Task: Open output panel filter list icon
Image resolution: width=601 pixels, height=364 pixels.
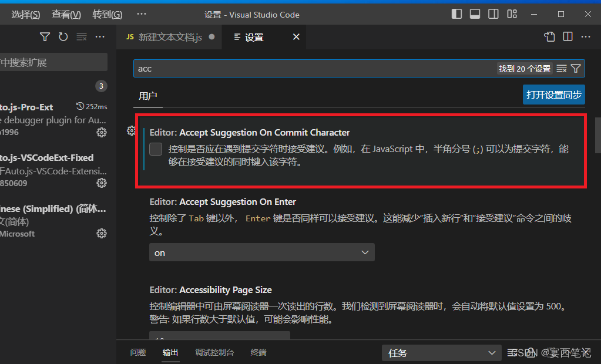Action: point(512,352)
